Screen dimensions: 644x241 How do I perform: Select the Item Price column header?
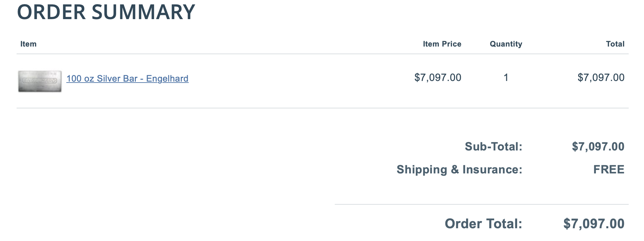pos(442,44)
